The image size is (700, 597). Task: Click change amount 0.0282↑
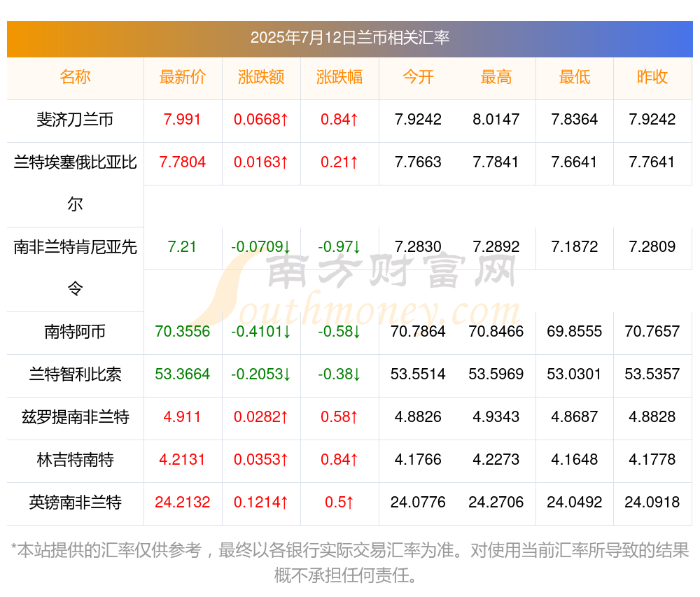(x=260, y=416)
